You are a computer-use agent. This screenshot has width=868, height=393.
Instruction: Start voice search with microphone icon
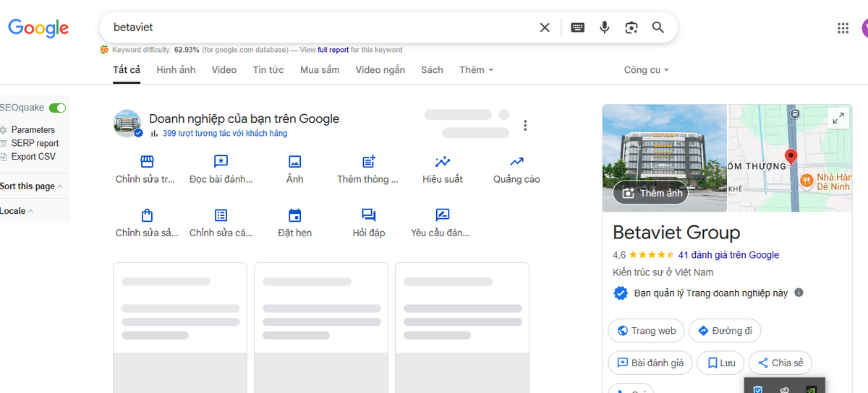[605, 27]
